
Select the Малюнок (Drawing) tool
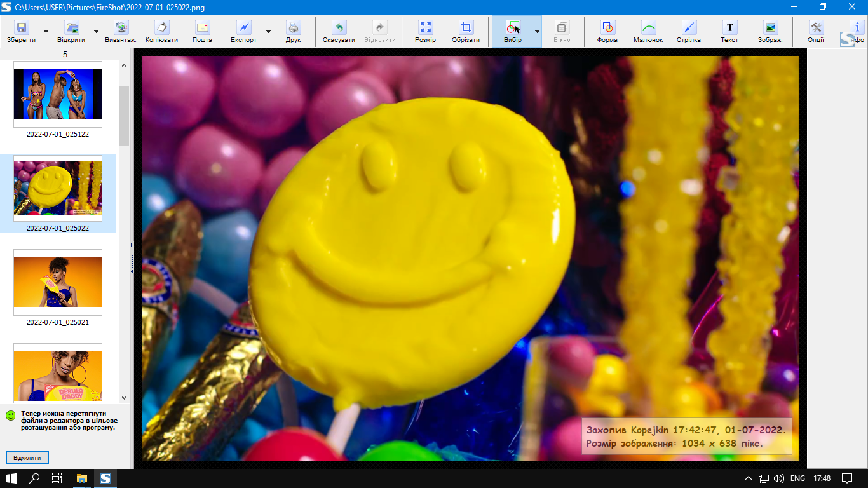[648, 31]
